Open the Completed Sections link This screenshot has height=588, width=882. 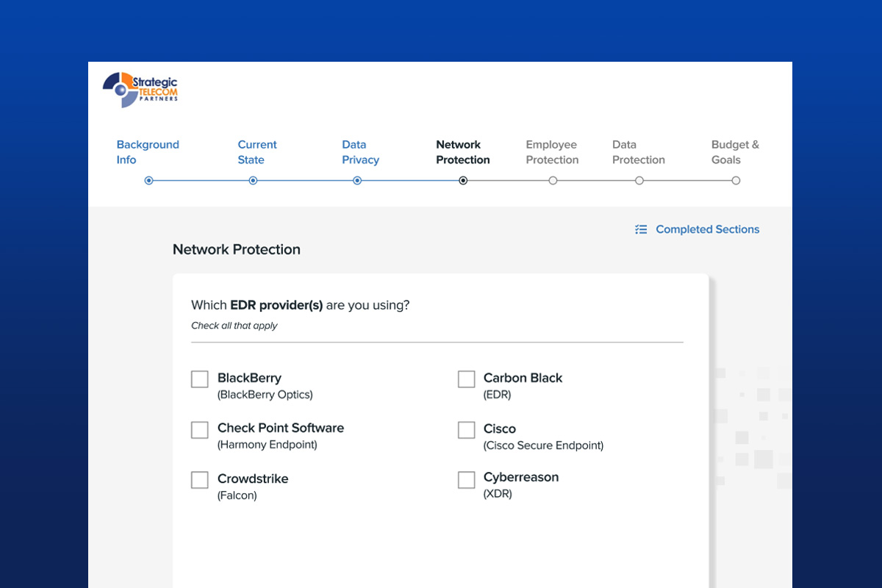(x=707, y=229)
